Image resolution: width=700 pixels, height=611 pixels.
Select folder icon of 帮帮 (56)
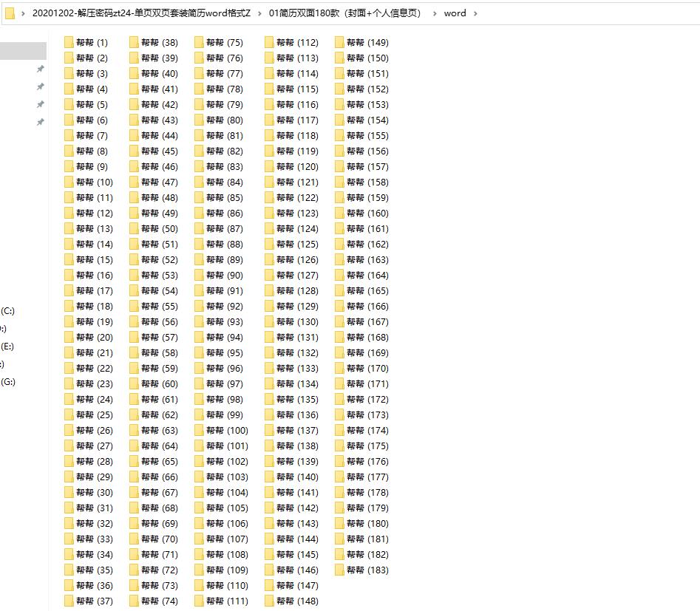click(x=134, y=322)
